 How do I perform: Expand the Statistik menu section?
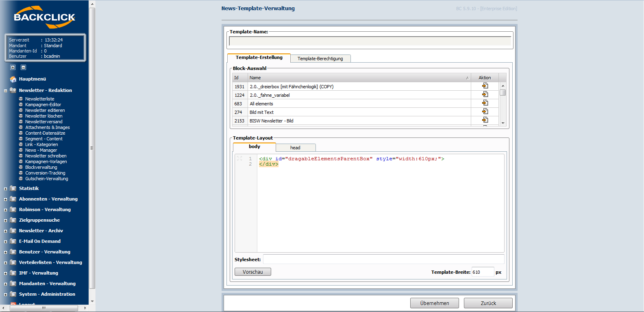(x=5, y=189)
